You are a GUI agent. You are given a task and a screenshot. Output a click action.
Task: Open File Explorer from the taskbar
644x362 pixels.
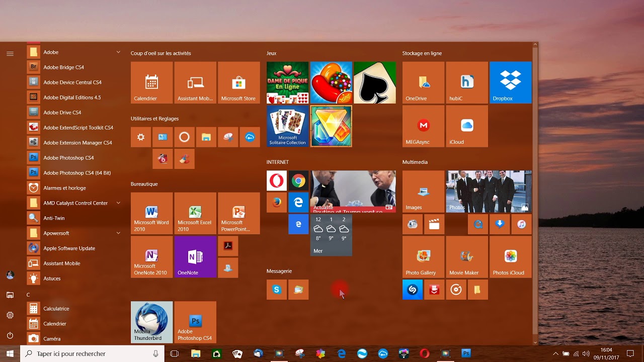point(195,354)
